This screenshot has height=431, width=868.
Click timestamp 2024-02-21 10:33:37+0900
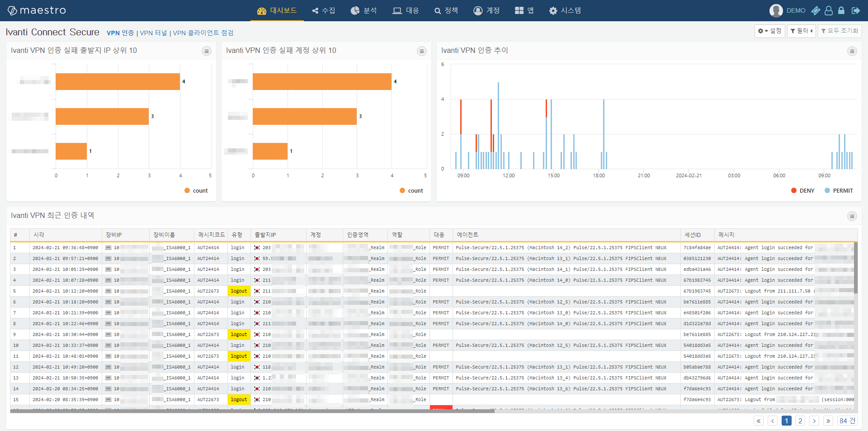[x=65, y=346]
